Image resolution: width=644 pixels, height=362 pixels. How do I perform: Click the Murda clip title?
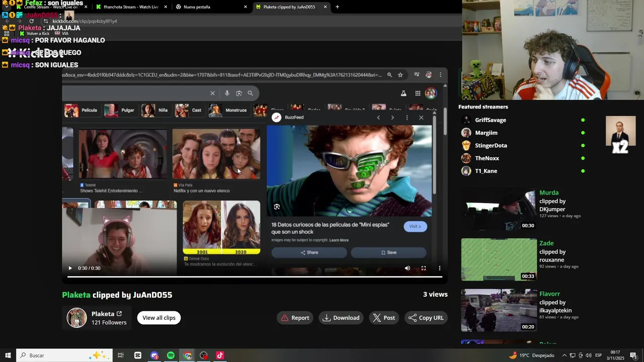coord(549,193)
